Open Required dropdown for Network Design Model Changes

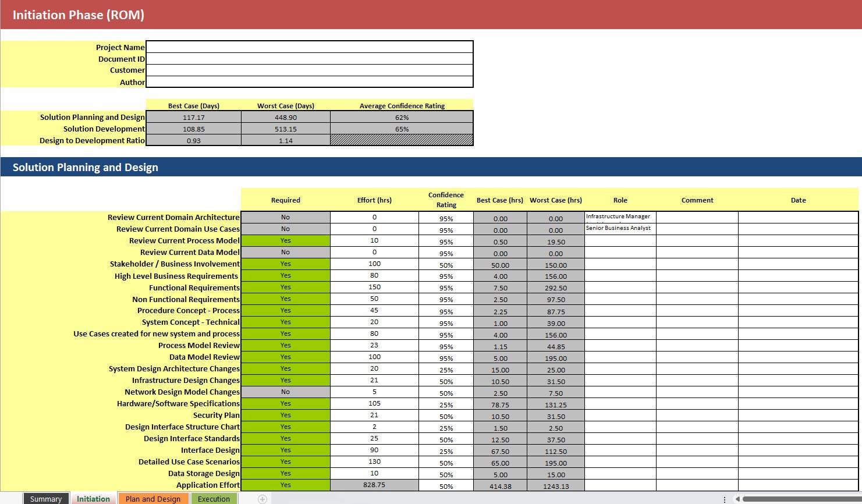pyautogui.click(x=285, y=392)
